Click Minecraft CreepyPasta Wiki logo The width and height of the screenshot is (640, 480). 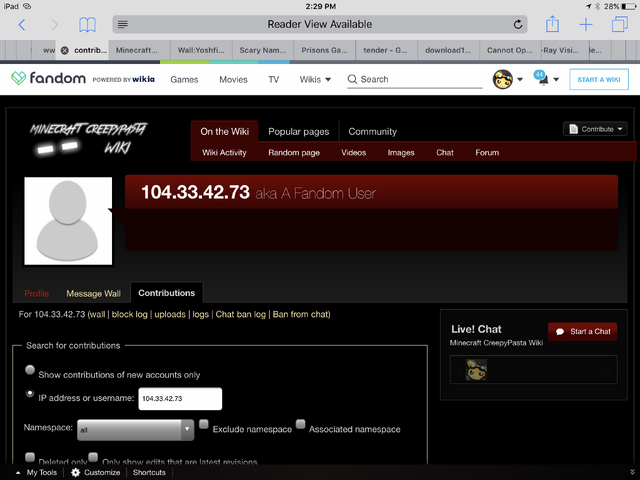coord(88,139)
